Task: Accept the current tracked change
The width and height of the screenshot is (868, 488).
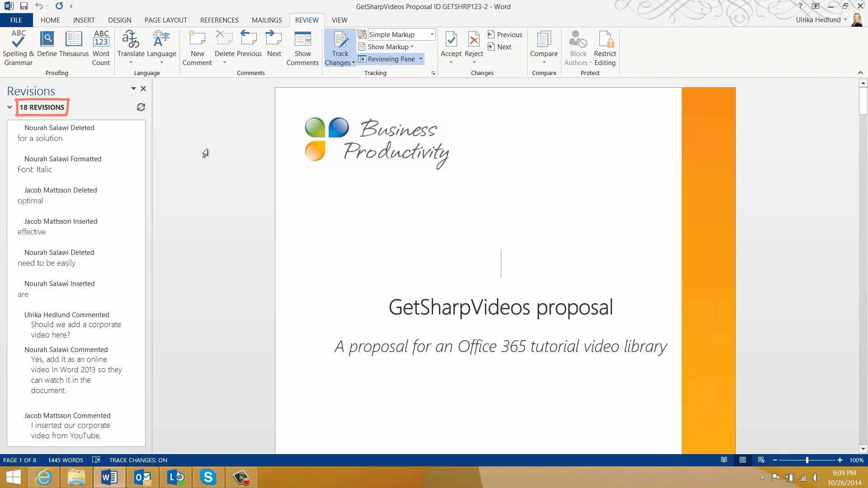Action: click(x=451, y=41)
